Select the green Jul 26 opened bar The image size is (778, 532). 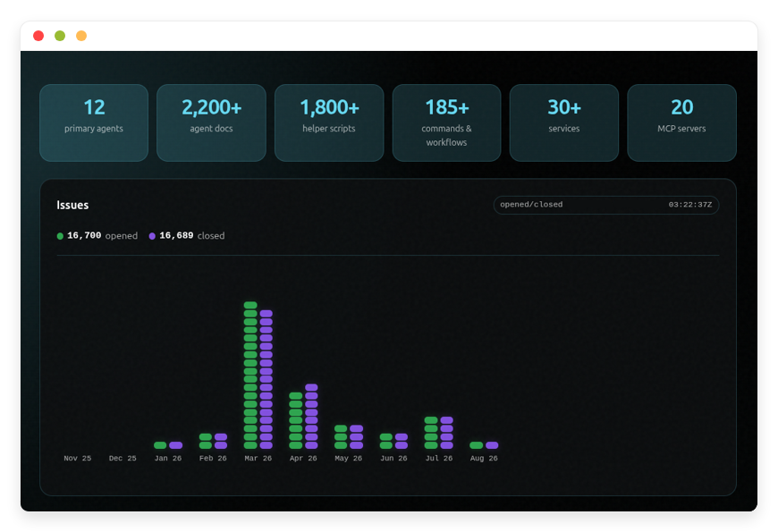point(431,433)
